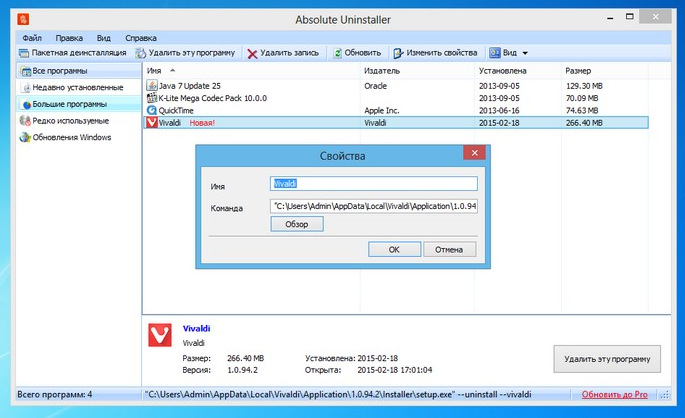Viewport: 685px width, 418px height.
Task: Click the QuickTime row icon
Action: [152, 110]
